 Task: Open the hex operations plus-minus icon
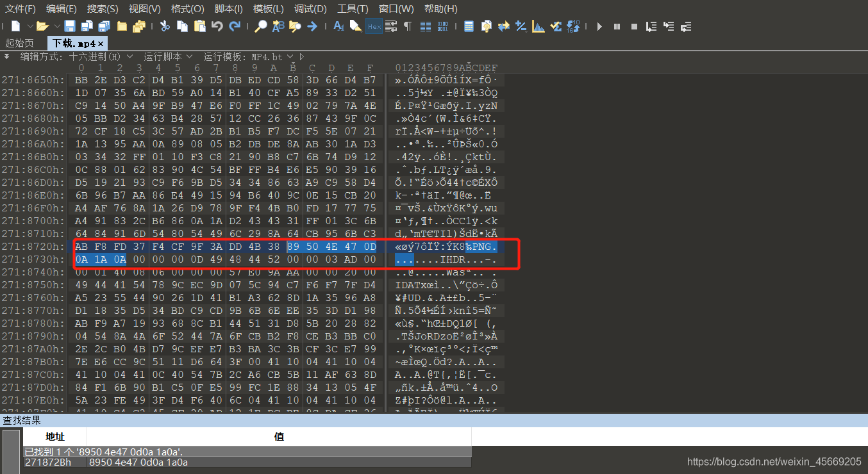[x=521, y=26]
